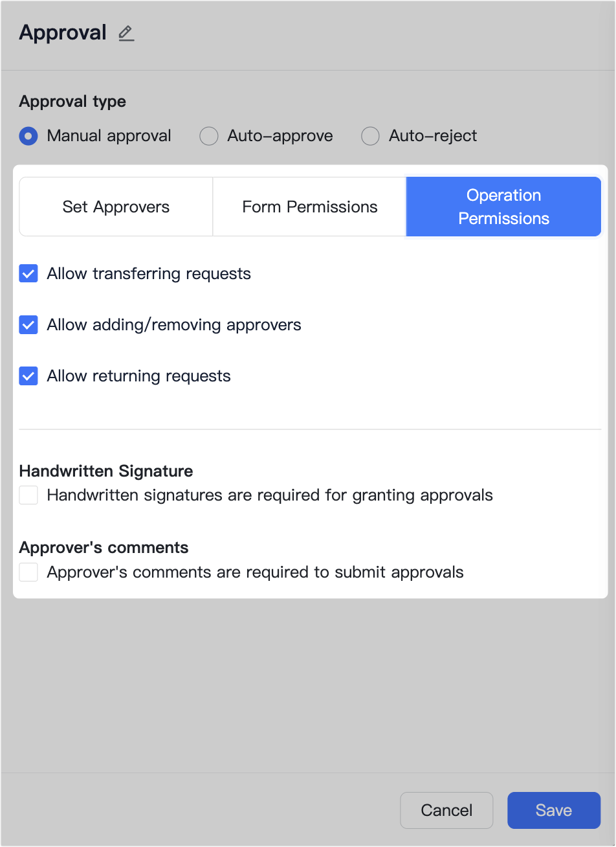This screenshot has width=616, height=847.
Task: Disable Allow adding/removing approvers
Action: (28, 324)
